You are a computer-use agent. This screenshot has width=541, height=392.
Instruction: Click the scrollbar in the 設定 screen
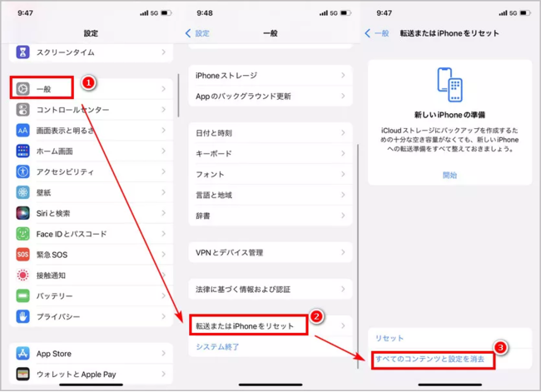[x=178, y=95]
